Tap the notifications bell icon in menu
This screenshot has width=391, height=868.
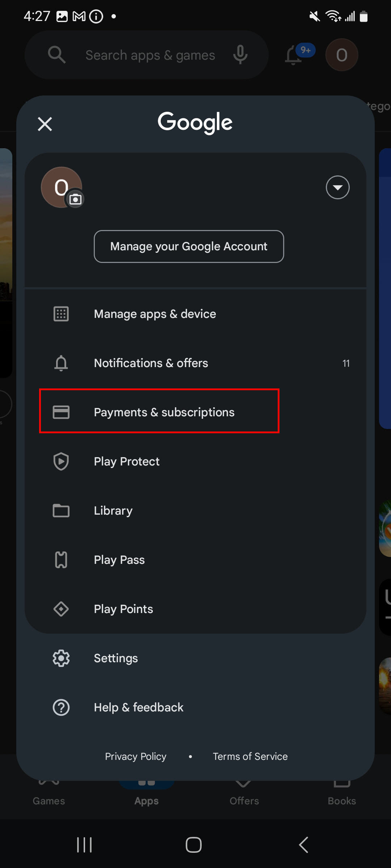(x=61, y=363)
